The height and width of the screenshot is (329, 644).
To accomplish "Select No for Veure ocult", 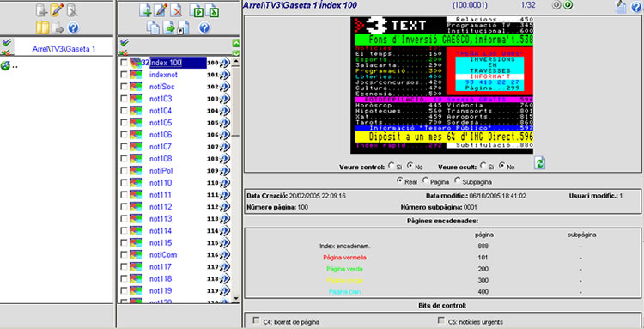I will 502,166.
